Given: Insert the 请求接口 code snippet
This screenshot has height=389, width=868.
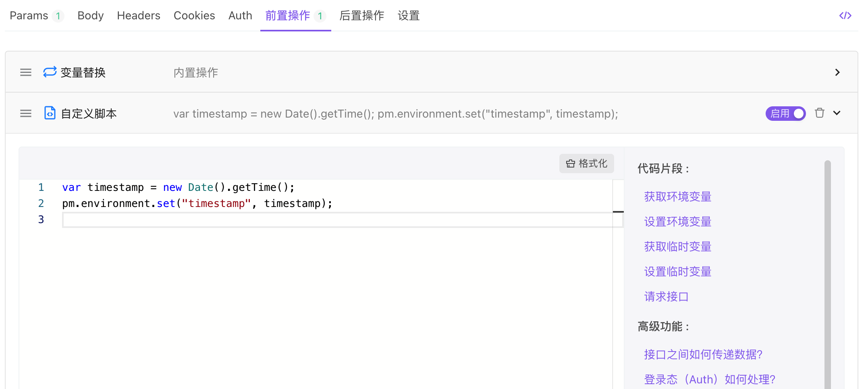Looking at the screenshot, I should pyautogui.click(x=666, y=297).
